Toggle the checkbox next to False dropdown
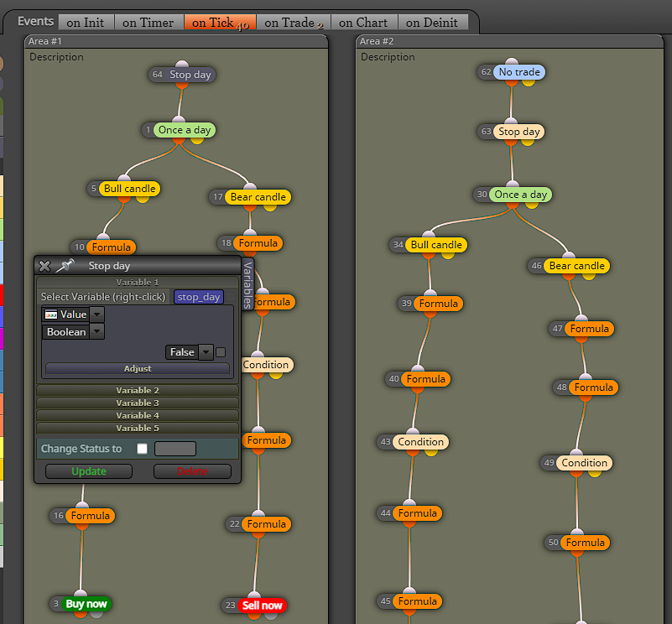 click(x=221, y=352)
